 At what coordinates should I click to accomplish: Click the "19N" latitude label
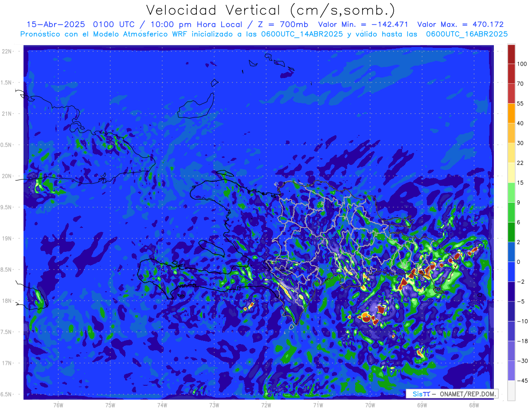7,238
